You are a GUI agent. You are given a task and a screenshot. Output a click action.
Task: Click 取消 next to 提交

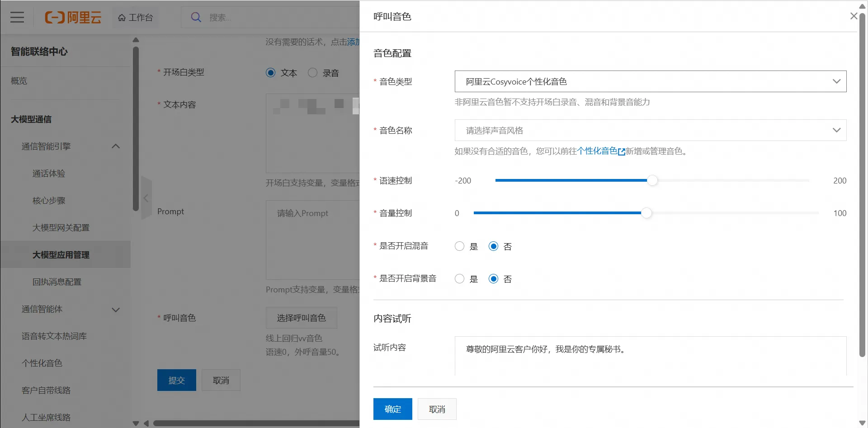[x=221, y=380]
